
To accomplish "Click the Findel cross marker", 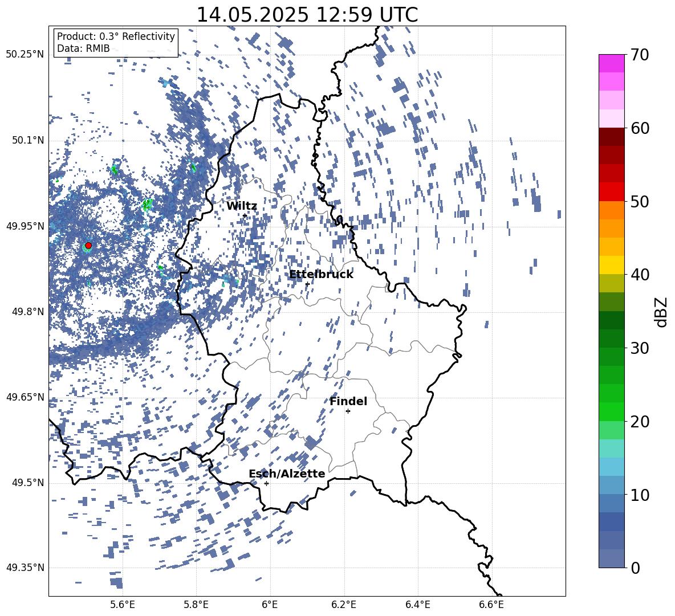I will click(x=348, y=411).
